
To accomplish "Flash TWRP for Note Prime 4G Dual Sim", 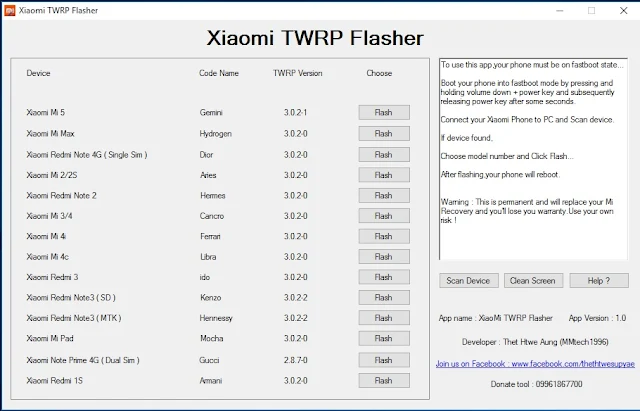I will pos(384,360).
